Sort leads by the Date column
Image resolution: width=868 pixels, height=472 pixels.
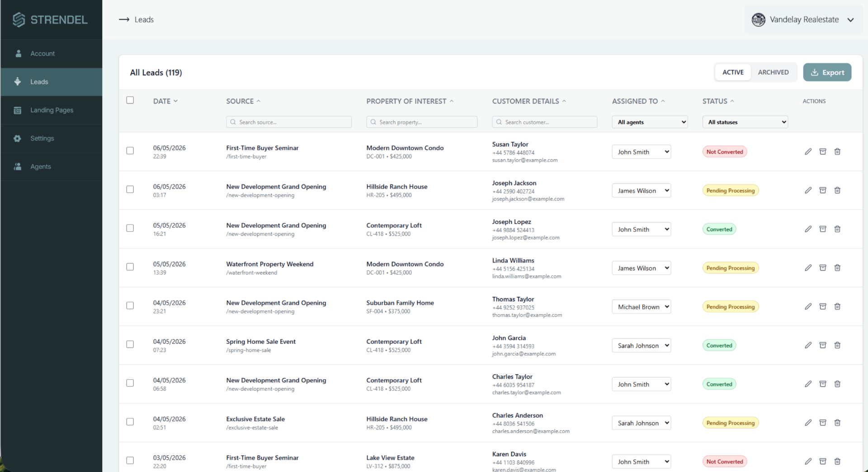[165, 101]
